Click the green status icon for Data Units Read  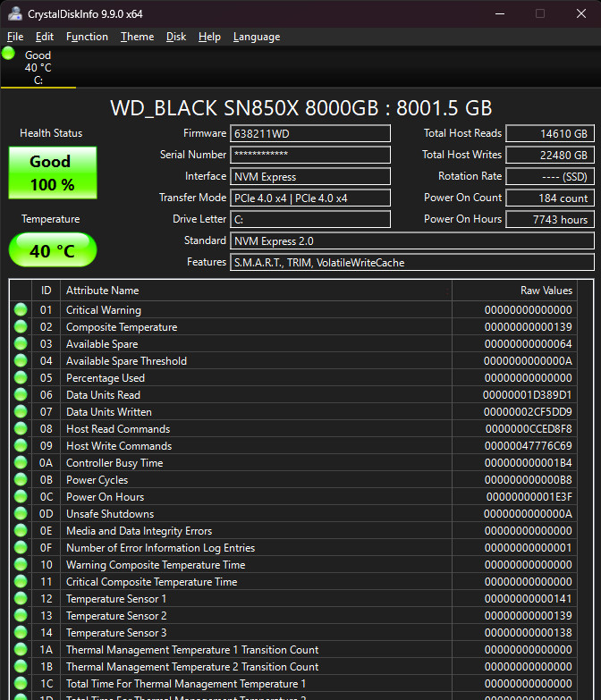21,394
